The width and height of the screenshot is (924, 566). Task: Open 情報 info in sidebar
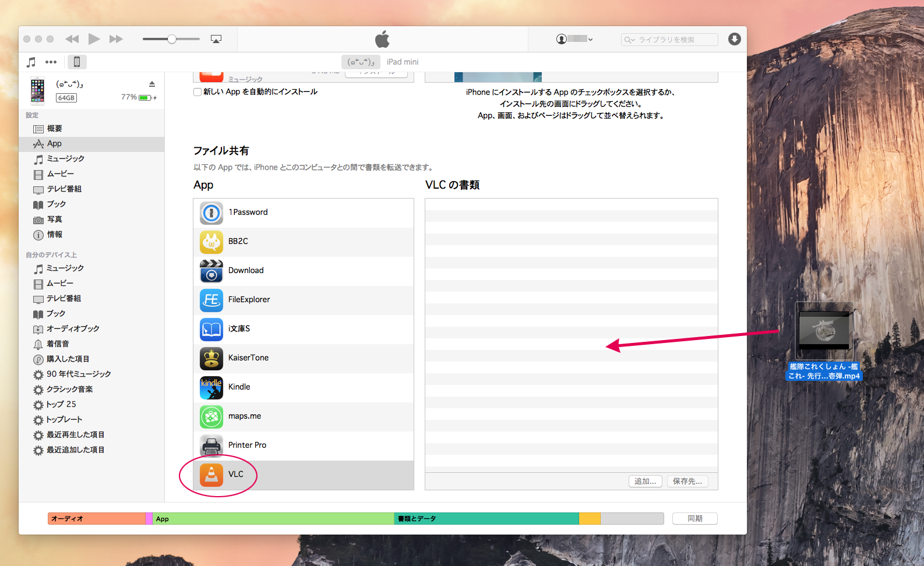pos(91,235)
